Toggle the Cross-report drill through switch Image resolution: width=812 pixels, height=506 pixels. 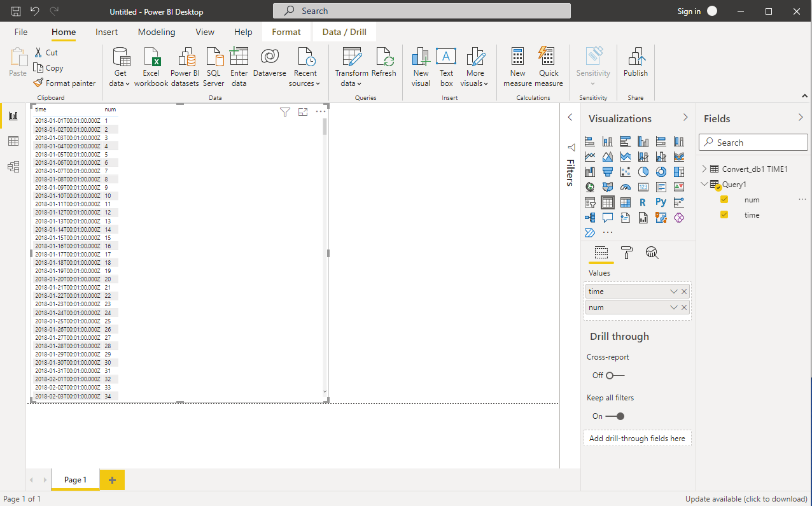[x=615, y=376]
